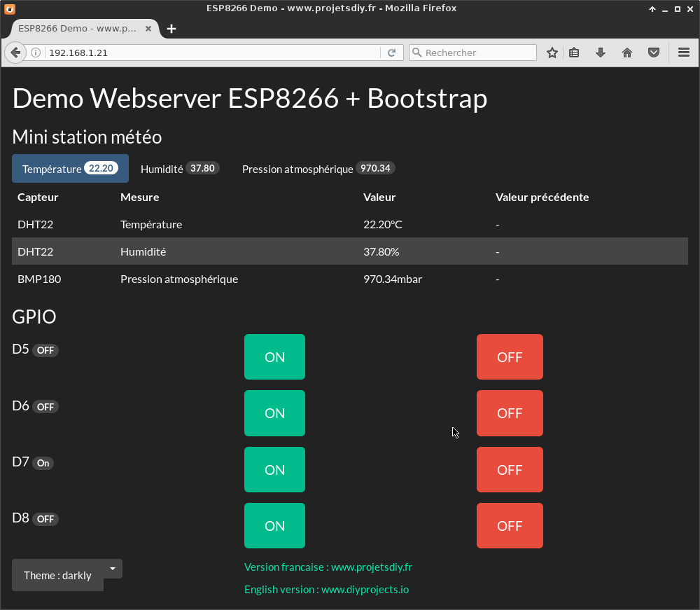Open a new tab with plus button
The image size is (700, 610).
171,29
